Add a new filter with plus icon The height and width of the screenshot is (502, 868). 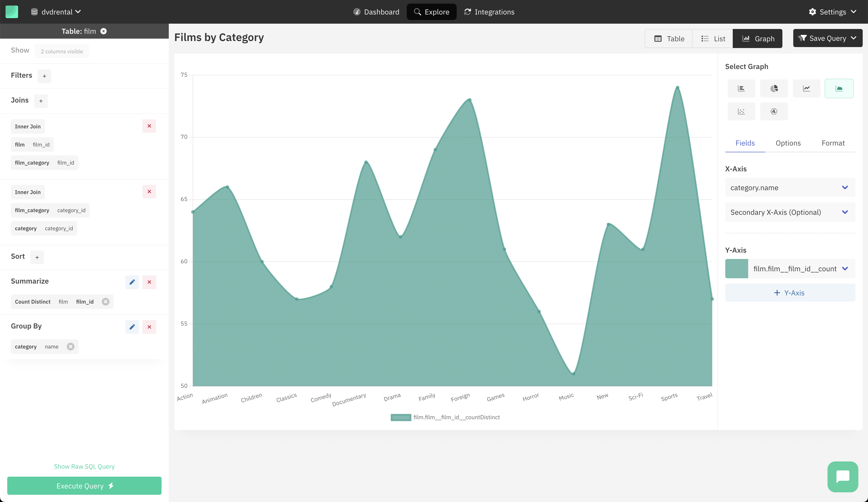[x=44, y=76]
